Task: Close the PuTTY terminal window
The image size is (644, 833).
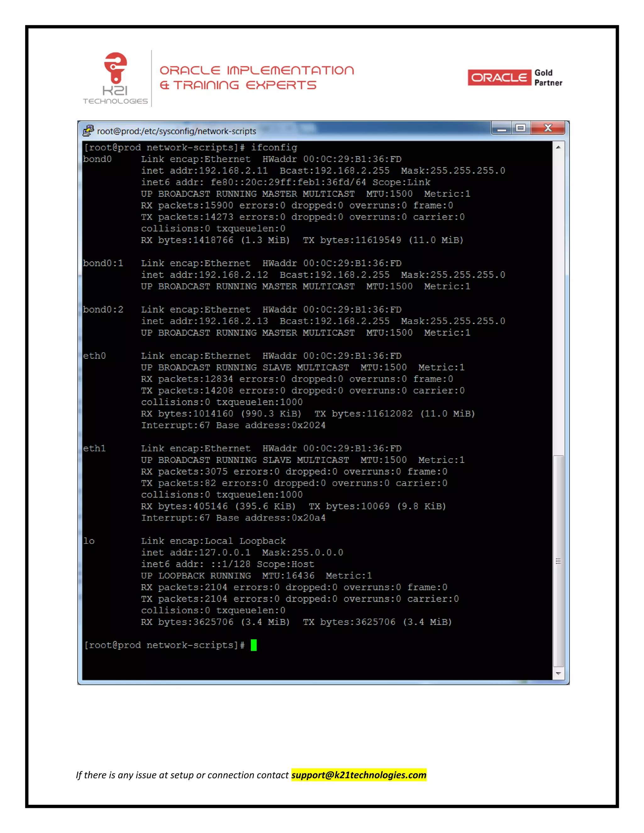Action: pyautogui.click(x=548, y=128)
